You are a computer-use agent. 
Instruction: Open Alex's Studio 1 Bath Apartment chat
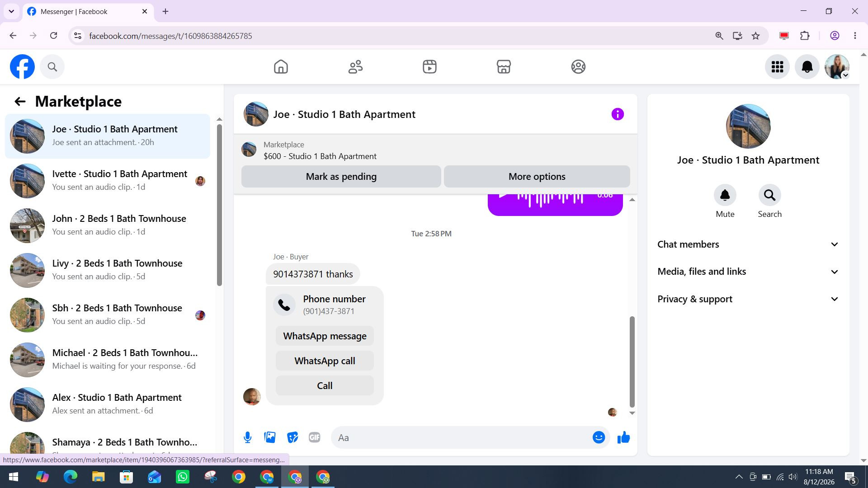108,404
